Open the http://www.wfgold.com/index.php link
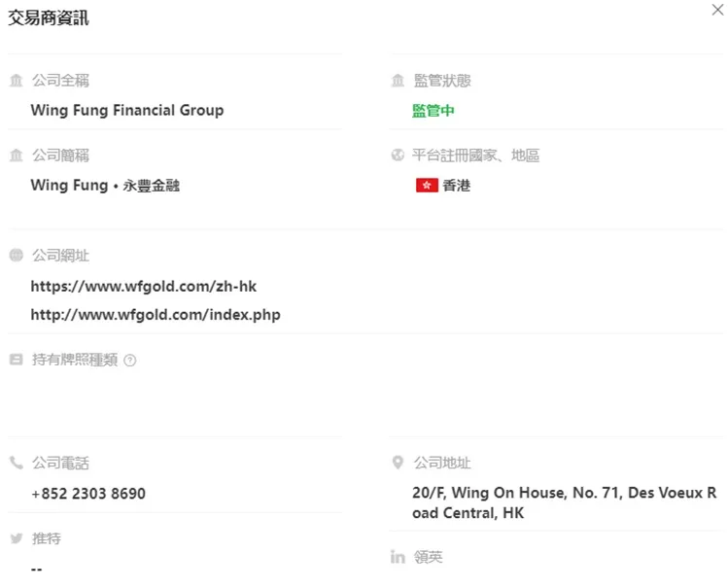The image size is (728, 587). pyautogui.click(x=156, y=315)
